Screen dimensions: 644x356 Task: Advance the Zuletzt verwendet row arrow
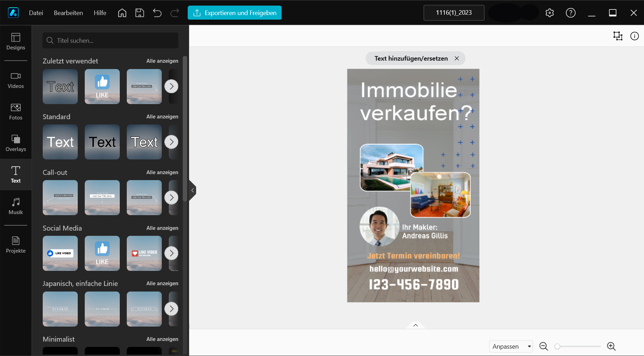point(171,86)
